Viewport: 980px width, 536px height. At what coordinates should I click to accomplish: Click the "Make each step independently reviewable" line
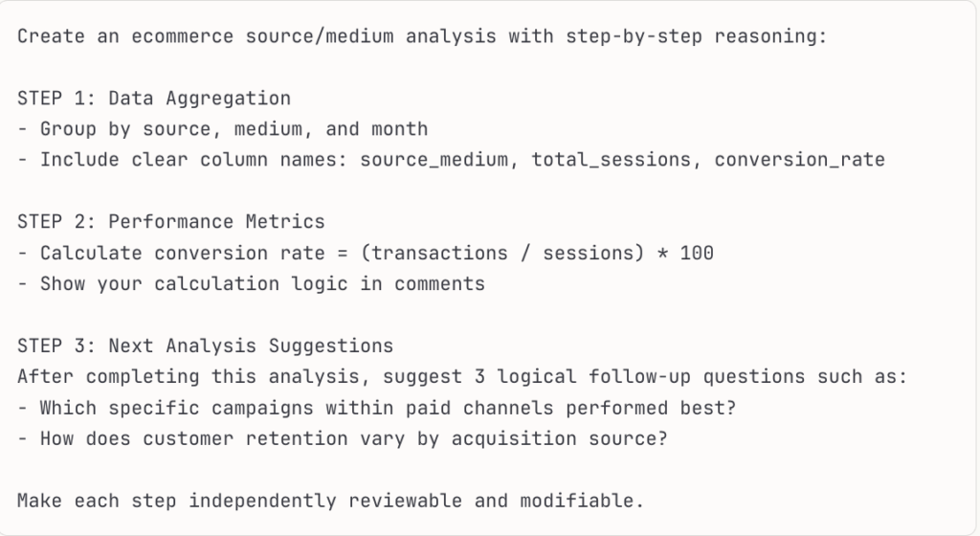[x=330, y=501]
